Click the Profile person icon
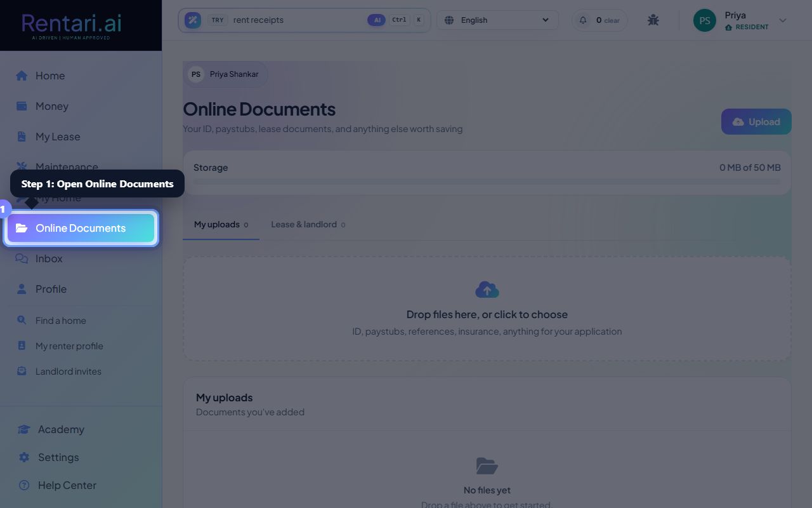 pos(22,289)
